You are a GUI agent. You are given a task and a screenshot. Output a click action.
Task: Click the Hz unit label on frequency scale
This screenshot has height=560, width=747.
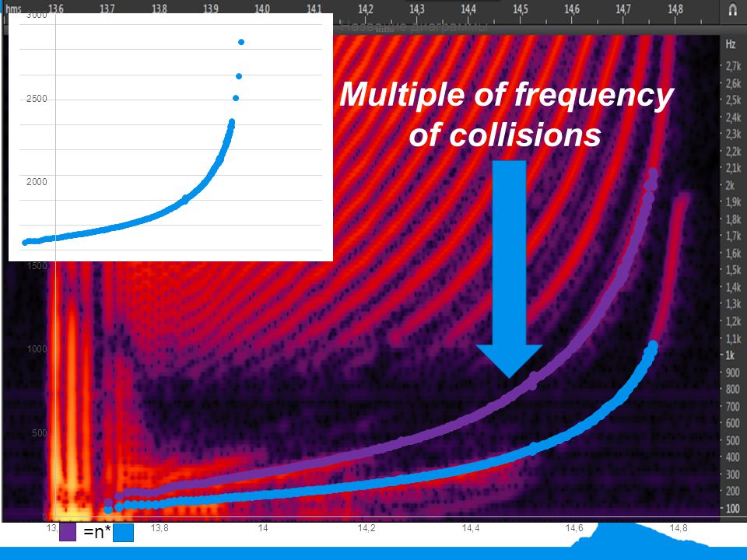point(731,44)
